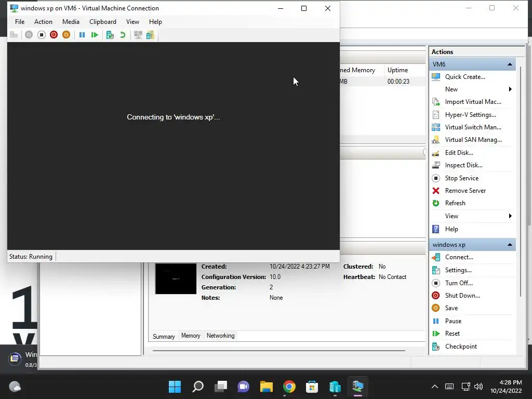Click the Ctrl+Alt+Delete toolbar icon
Screen dimensions: 532x399
click(14, 35)
